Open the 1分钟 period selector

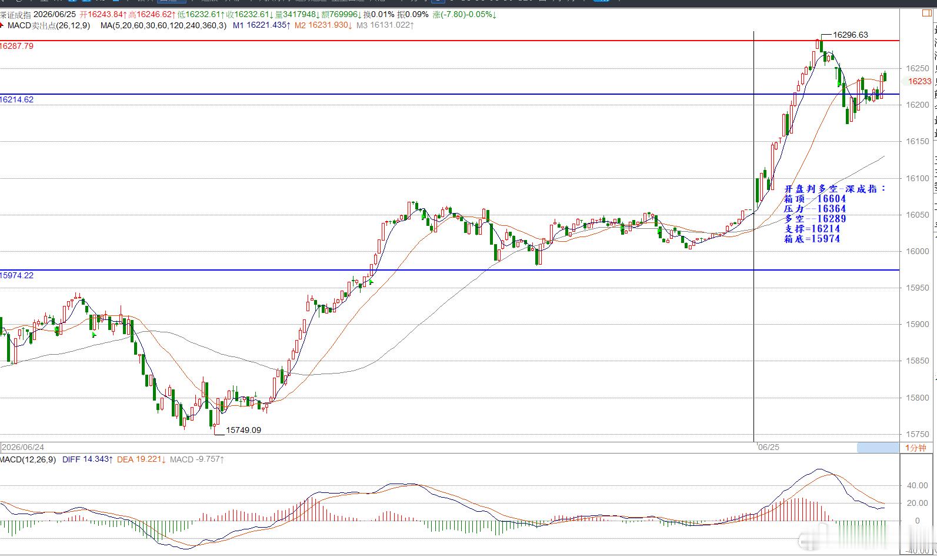(x=915, y=448)
